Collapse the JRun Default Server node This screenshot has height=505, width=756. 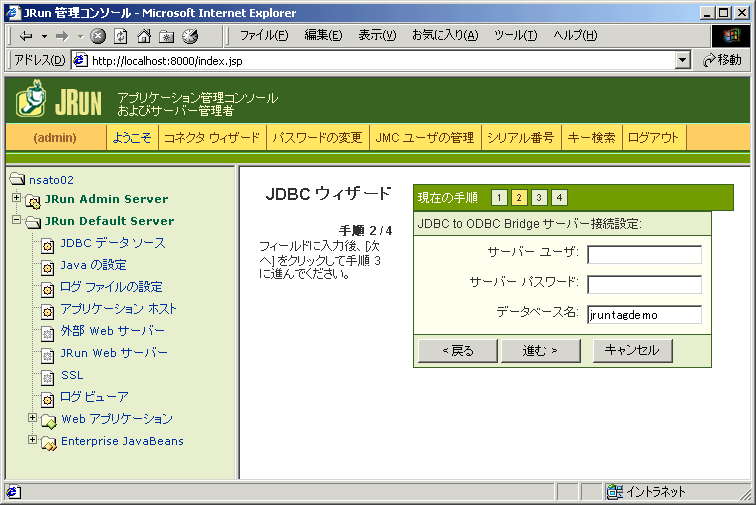point(16,220)
